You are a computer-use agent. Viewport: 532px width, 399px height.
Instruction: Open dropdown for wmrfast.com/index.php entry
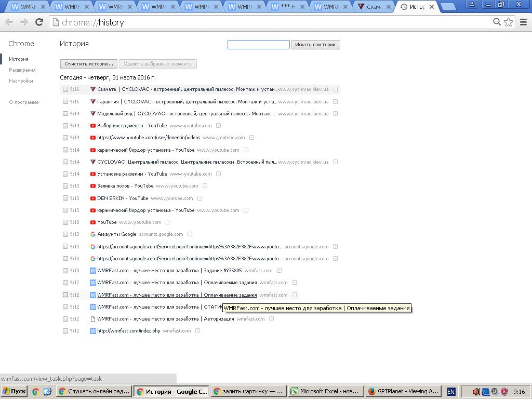point(198,331)
